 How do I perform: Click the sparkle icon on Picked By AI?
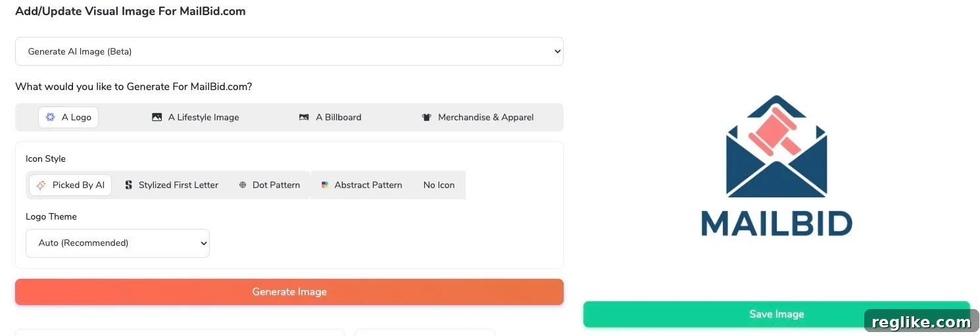pyautogui.click(x=41, y=185)
